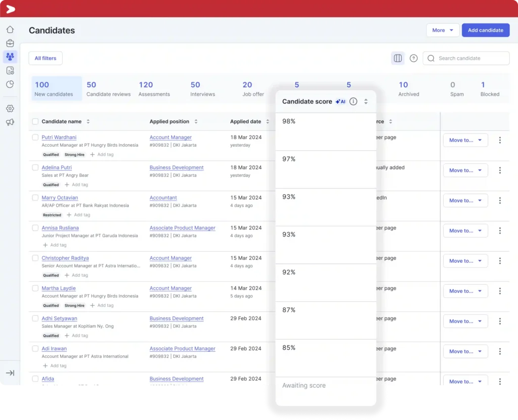Viewport: 518px width, 420px height.
Task: Open the Home icon in sidebar
Action: 10,29
